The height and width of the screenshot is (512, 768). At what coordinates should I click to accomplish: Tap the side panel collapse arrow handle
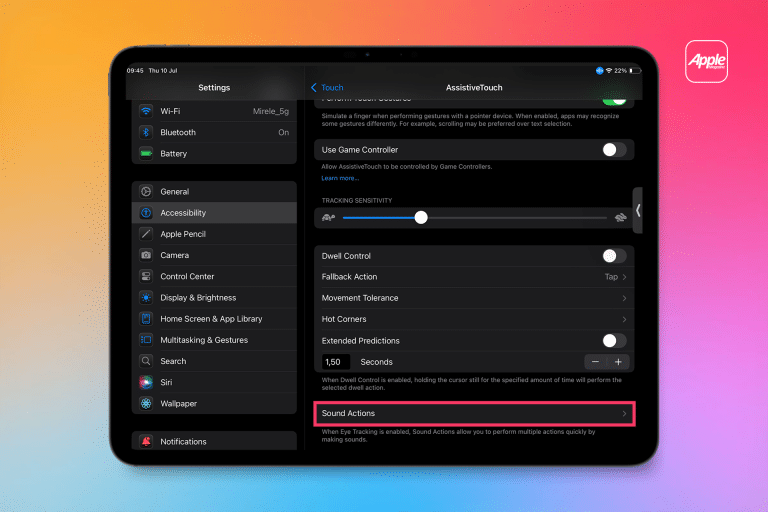(638, 210)
